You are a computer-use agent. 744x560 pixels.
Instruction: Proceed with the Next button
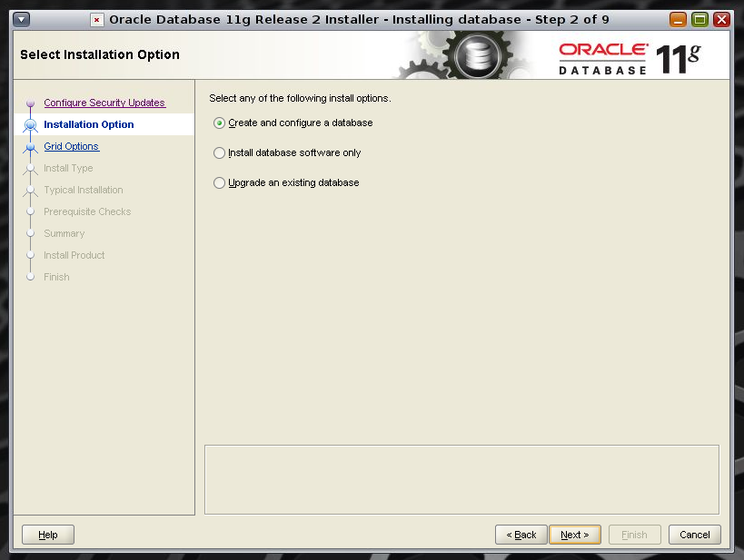(575, 535)
